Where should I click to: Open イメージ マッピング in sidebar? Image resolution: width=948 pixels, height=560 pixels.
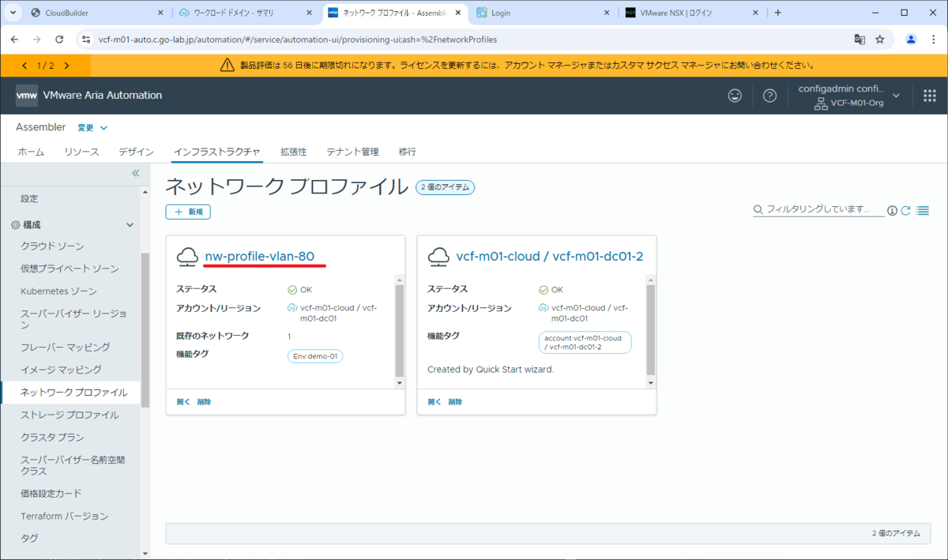pos(61,369)
